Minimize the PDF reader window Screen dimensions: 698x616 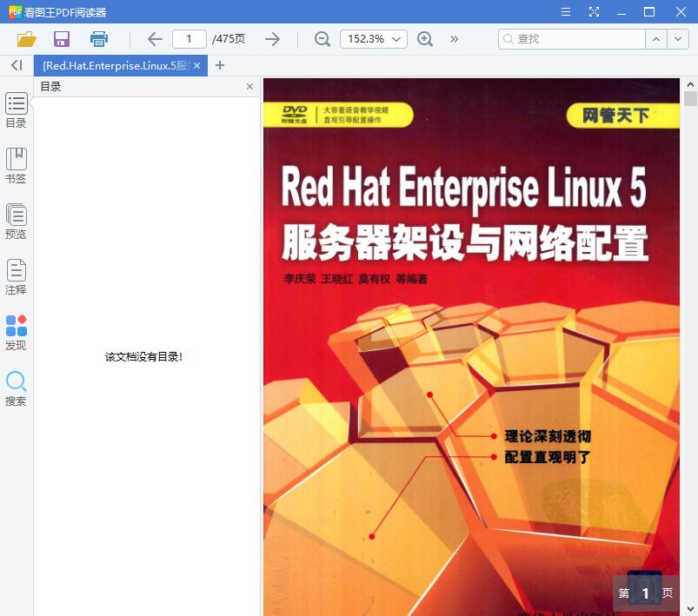point(622,13)
